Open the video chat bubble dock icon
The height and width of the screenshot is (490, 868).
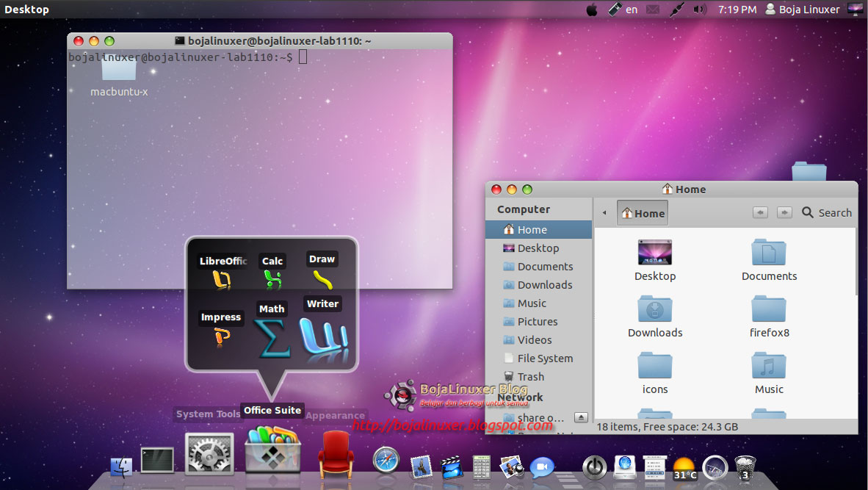[542, 466]
